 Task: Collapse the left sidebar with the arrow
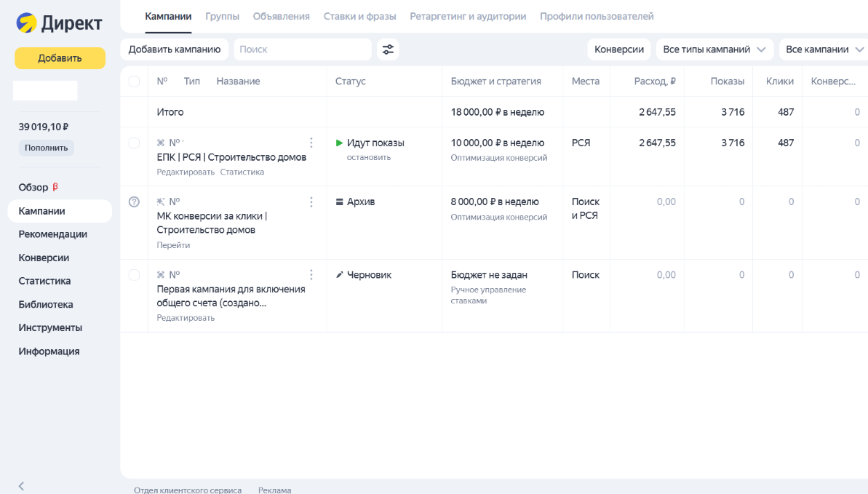point(21,485)
